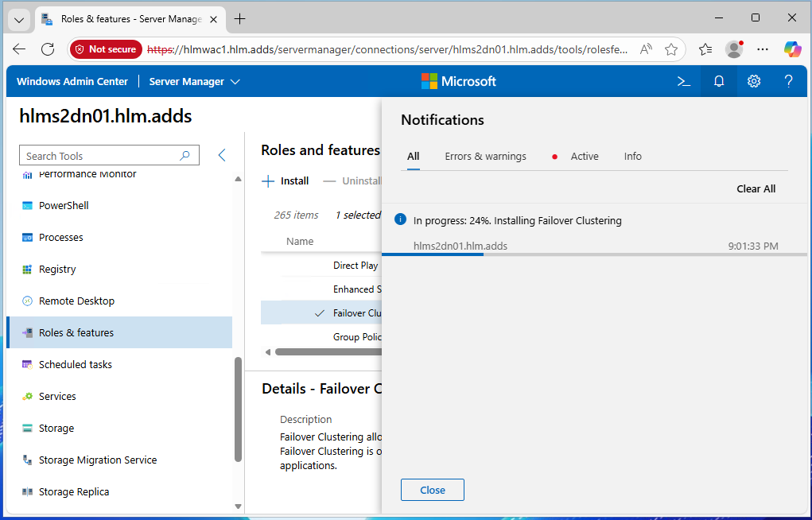Open Scheduled tasks from the sidebar
The image size is (812, 520).
click(x=75, y=364)
